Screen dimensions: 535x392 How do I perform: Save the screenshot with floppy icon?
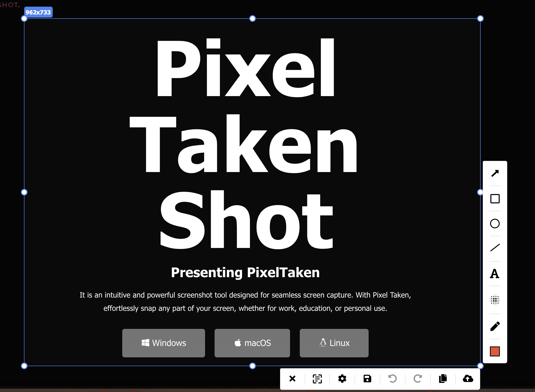point(367,378)
